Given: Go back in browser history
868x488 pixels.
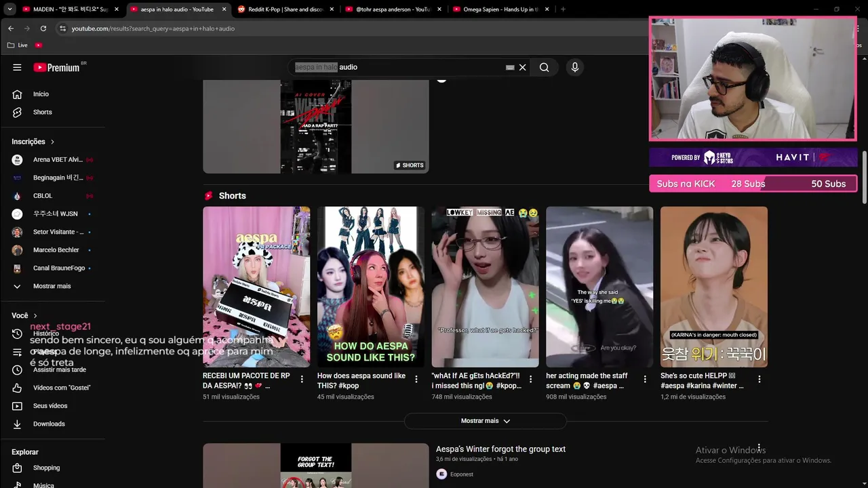Looking at the screenshot, I should 11,28.
